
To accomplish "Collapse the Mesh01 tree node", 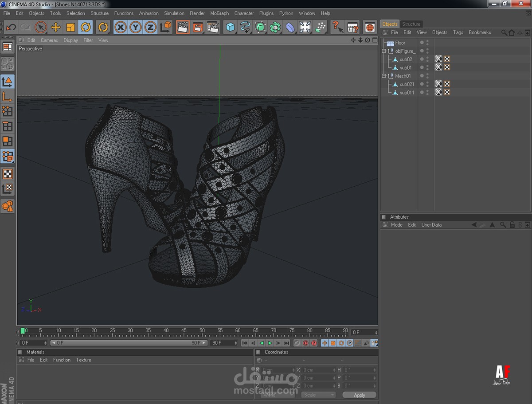I will point(384,76).
